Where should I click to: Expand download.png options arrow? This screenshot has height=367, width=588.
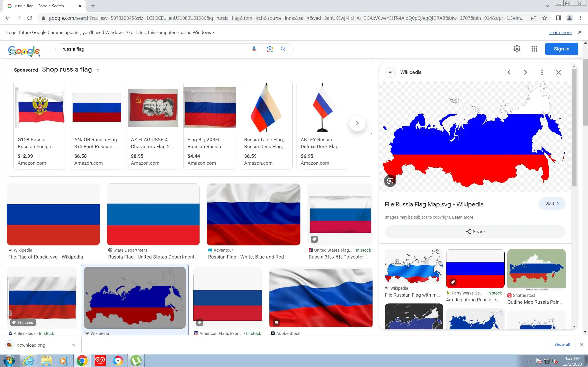click(73, 345)
